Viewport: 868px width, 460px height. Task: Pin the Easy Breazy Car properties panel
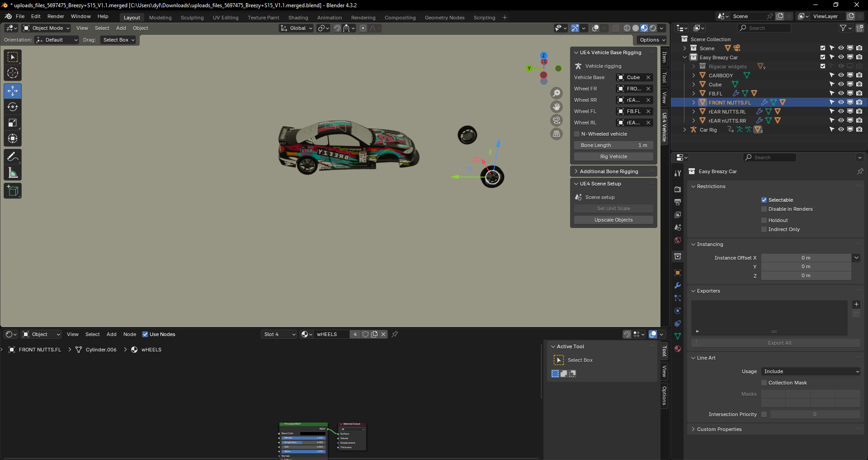pyautogui.click(x=860, y=171)
